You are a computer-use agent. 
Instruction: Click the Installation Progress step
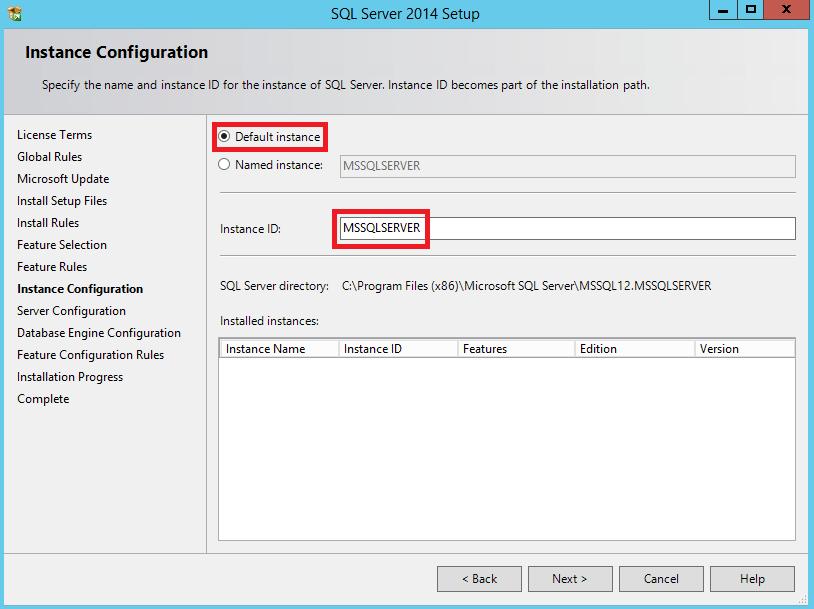[70, 377]
